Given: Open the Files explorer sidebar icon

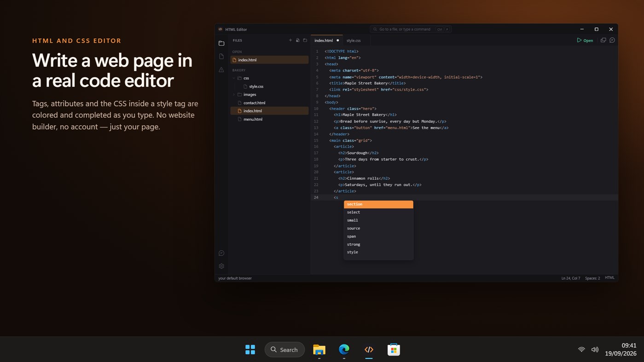Looking at the screenshot, I should pyautogui.click(x=221, y=43).
